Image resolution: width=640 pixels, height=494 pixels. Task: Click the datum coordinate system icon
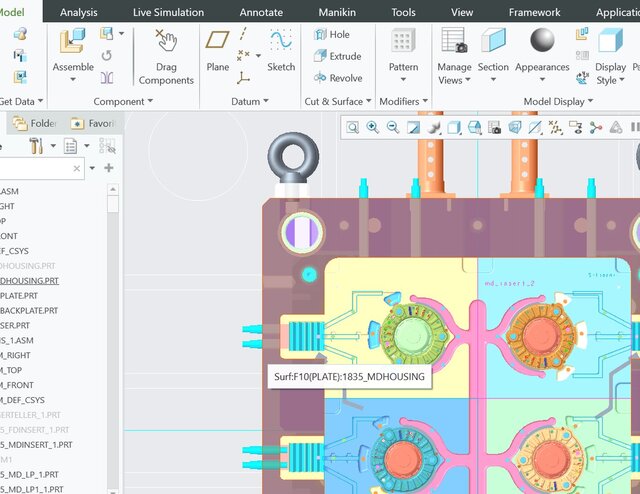(x=243, y=78)
